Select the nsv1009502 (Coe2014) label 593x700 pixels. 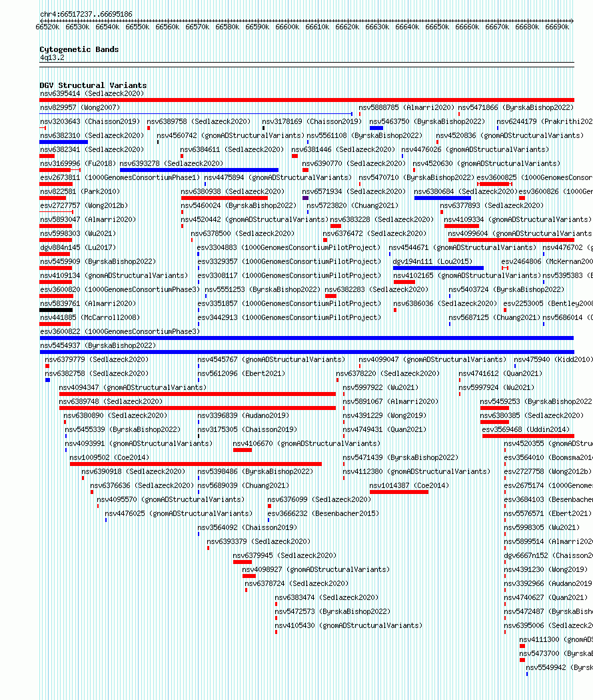coord(109,457)
